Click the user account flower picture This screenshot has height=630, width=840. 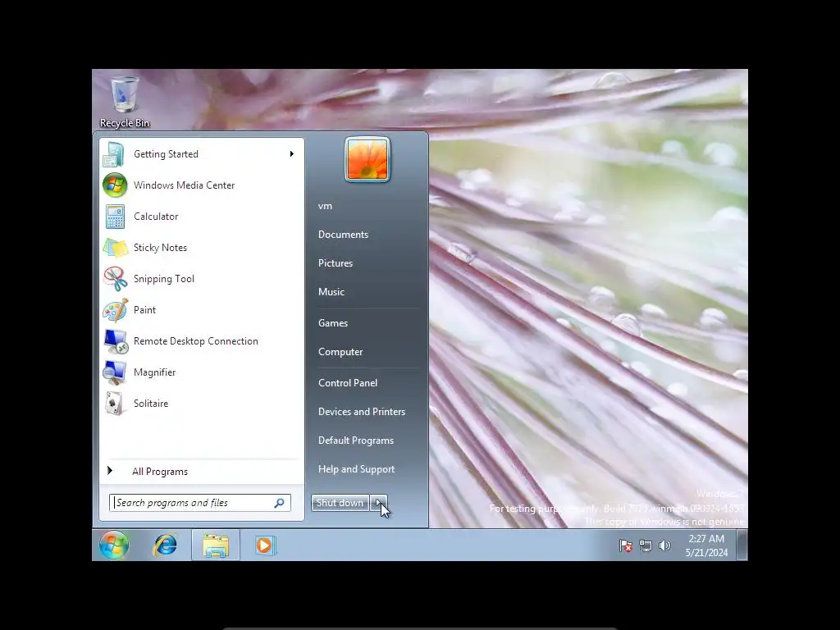point(367,160)
